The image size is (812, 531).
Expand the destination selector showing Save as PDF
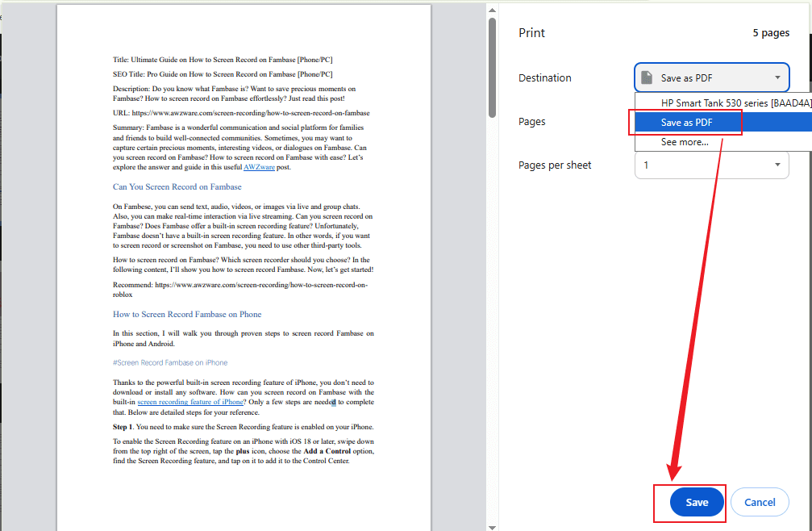(711, 77)
